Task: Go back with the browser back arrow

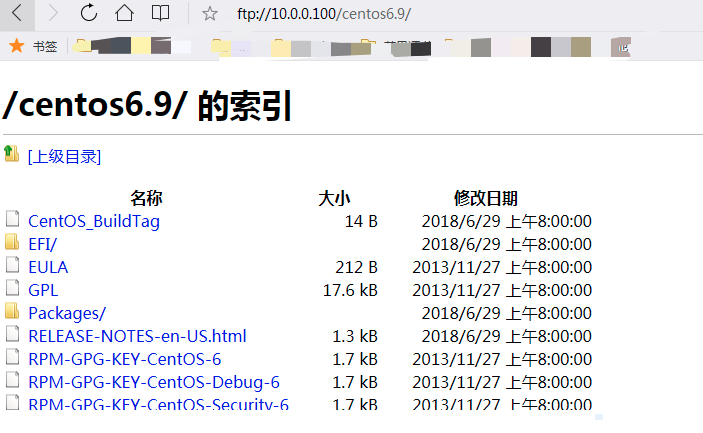Action: [17, 13]
